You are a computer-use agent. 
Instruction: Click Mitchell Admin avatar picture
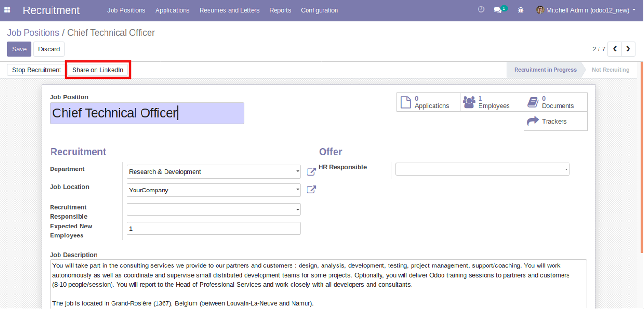pyautogui.click(x=540, y=10)
